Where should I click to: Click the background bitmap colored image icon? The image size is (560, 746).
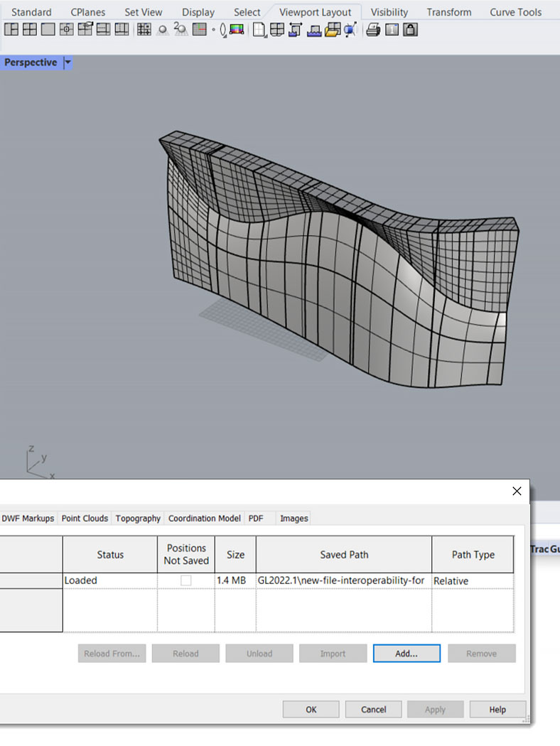237,30
